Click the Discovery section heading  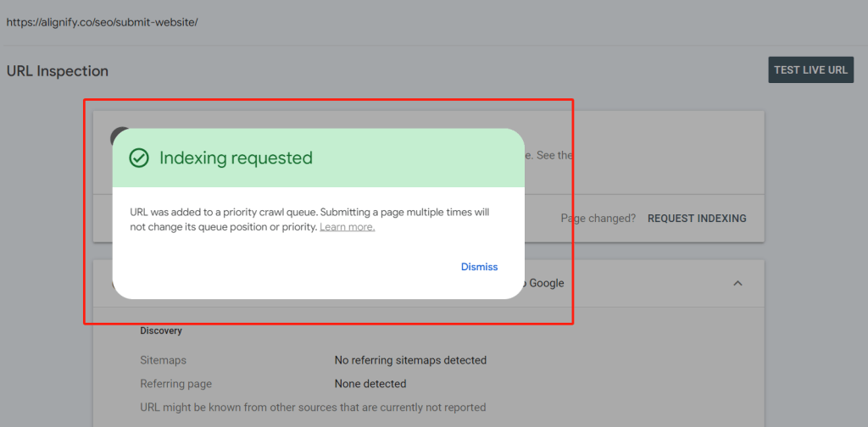pyautogui.click(x=161, y=331)
